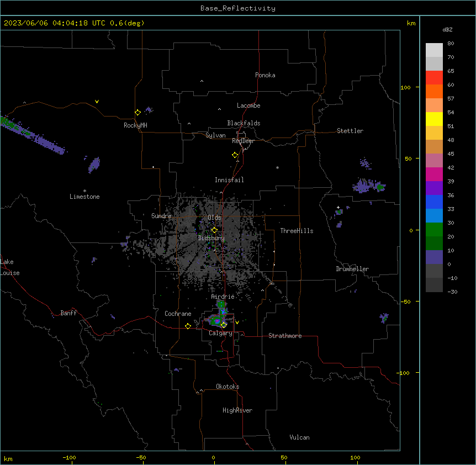Click the asterisk marker above Limestone
Screen dimensions: 476x465
tap(84, 191)
